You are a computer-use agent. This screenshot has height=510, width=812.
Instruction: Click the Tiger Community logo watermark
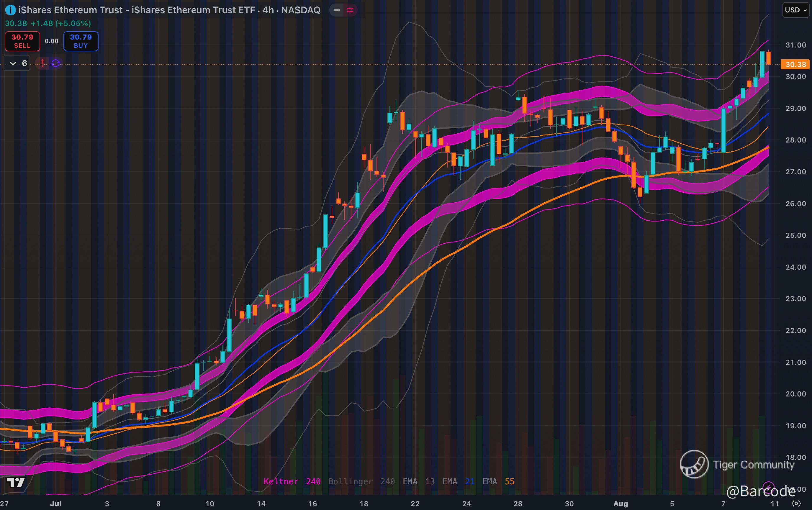click(x=694, y=464)
